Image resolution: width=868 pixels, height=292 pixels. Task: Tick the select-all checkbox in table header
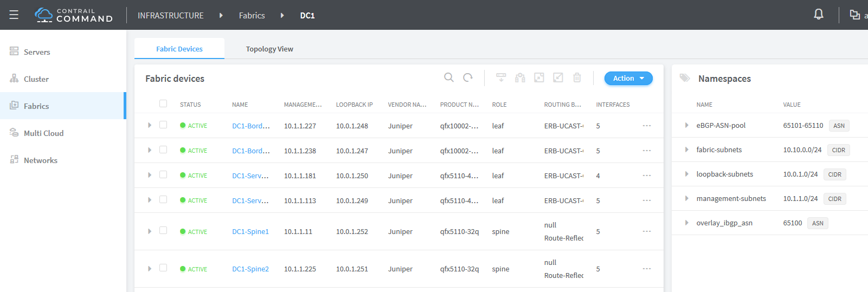coord(163,103)
